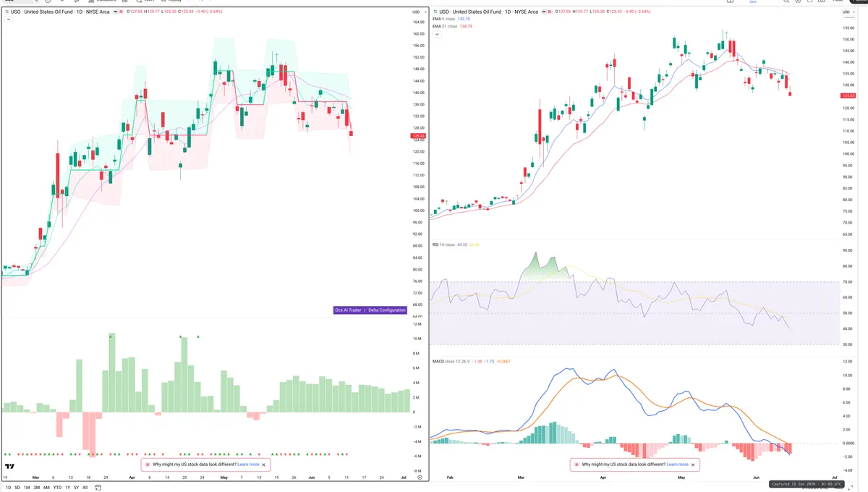Click the TradingView logo in the left chart
This screenshot has width=868, height=492.
click(10, 467)
